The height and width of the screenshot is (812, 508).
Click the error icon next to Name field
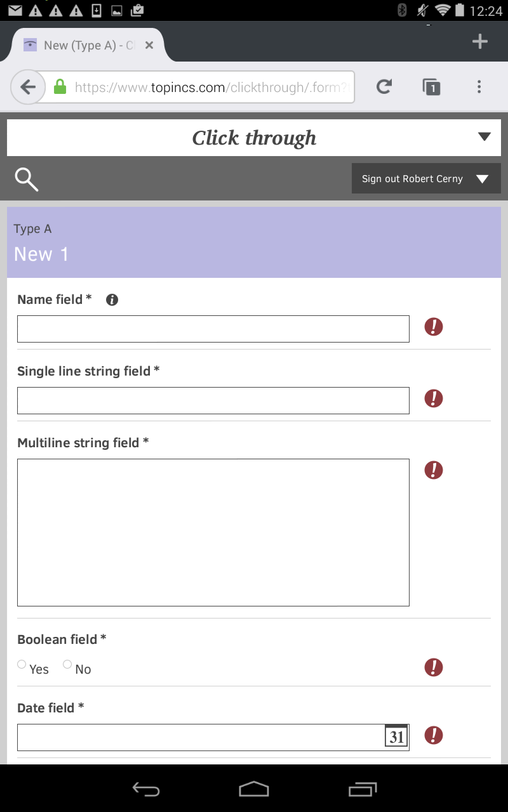tap(434, 327)
